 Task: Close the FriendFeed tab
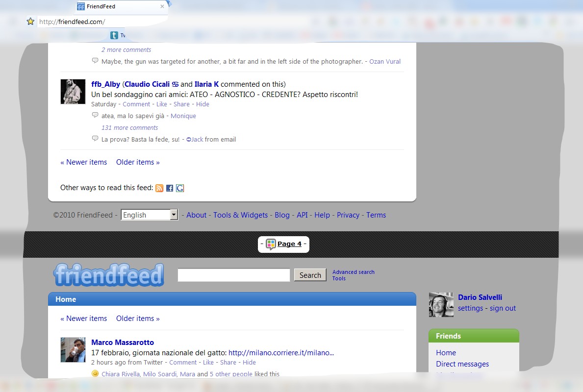(x=162, y=7)
